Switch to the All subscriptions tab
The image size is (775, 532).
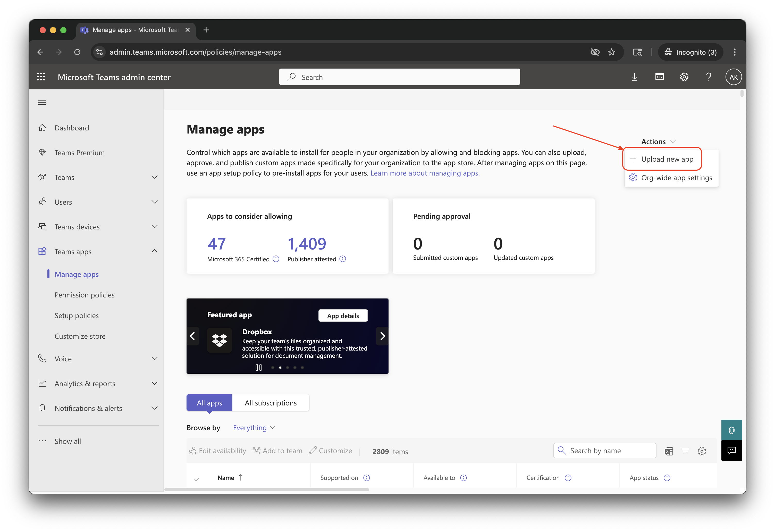(x=271, y=403)
